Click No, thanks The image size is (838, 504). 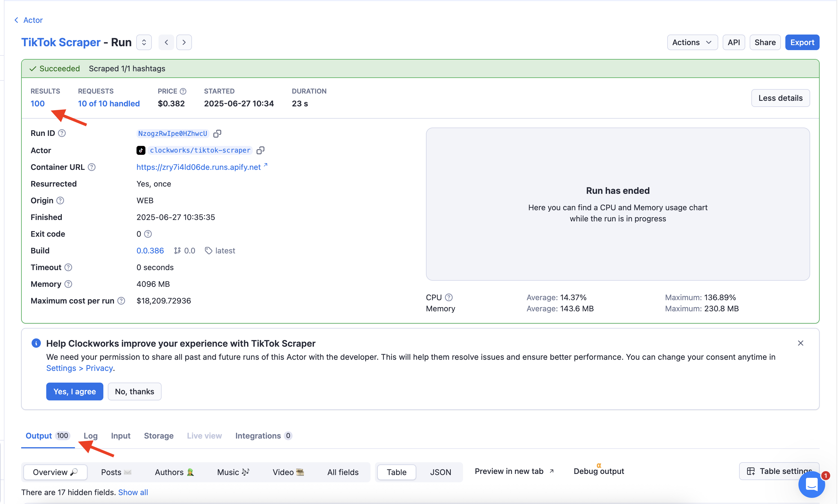[x=135, y=392]
